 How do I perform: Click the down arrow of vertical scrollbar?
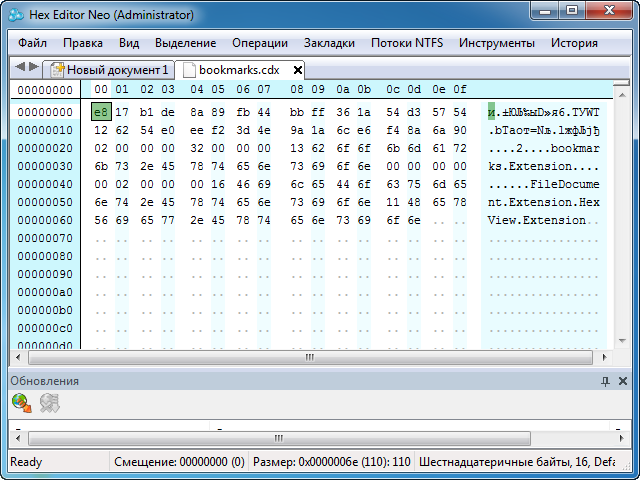click(x=622, y=340)
